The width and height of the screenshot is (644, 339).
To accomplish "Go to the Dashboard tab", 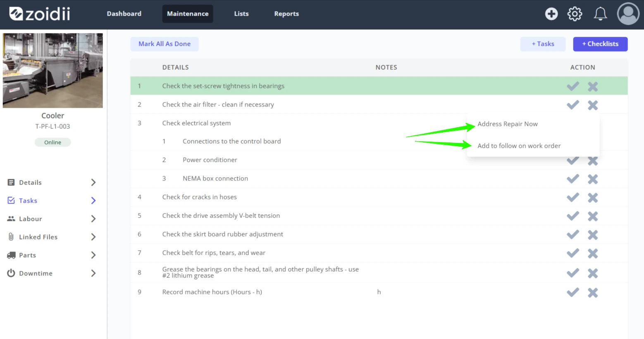I will pyautogui.click(x=124, y=14).
